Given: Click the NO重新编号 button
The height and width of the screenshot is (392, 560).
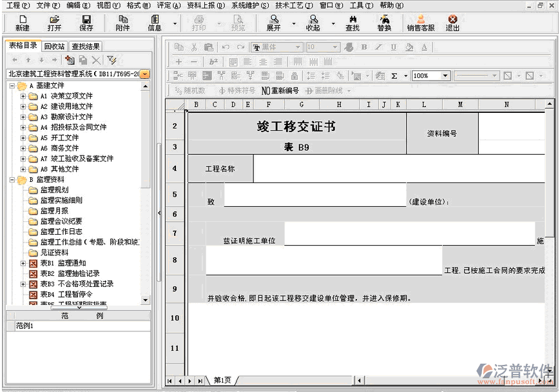Looking at the screenshot, I should coord(280,91).
